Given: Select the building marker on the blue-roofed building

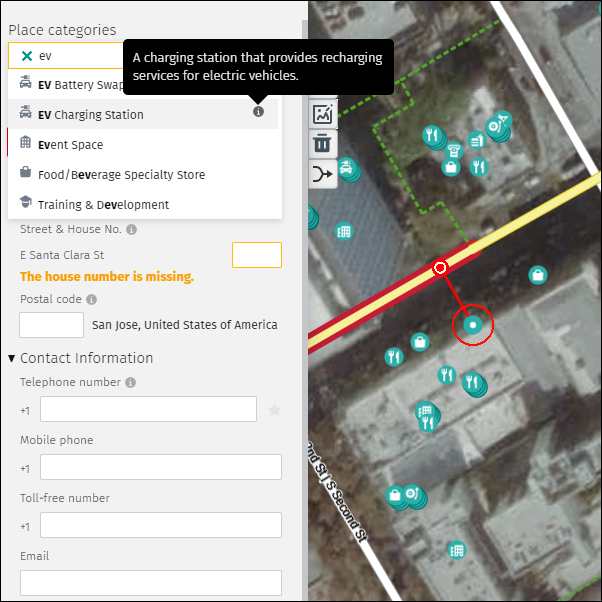Looking at the screenshot, I should (x=344, y=231).
